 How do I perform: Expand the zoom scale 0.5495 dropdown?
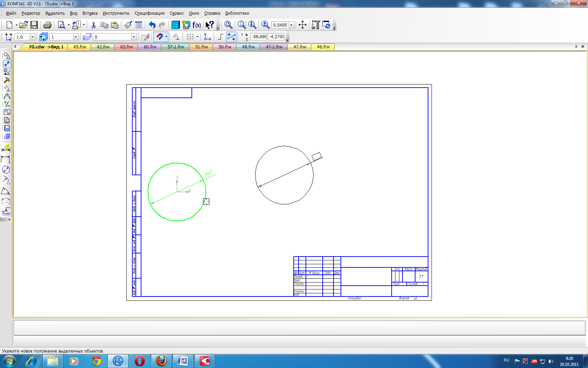tap(291, 25)
